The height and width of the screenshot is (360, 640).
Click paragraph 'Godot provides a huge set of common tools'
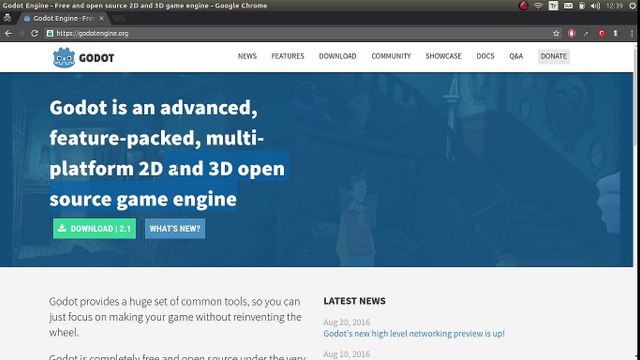175,317
